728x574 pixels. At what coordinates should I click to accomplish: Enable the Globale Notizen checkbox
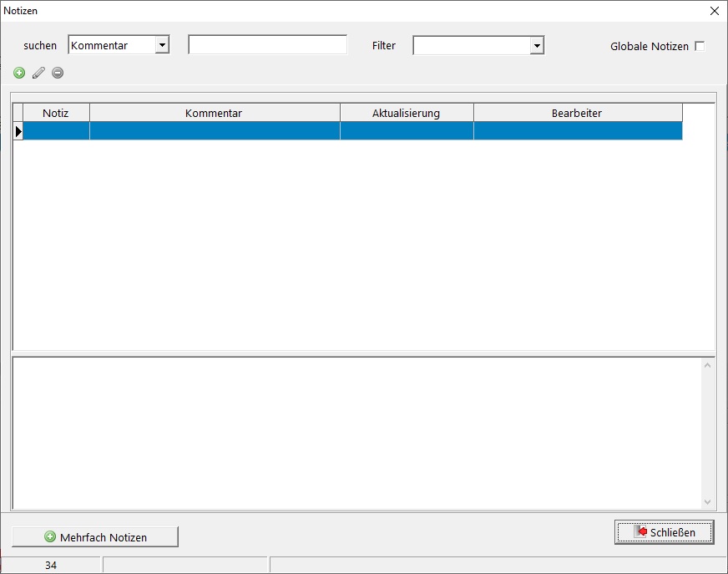point(700,46)
